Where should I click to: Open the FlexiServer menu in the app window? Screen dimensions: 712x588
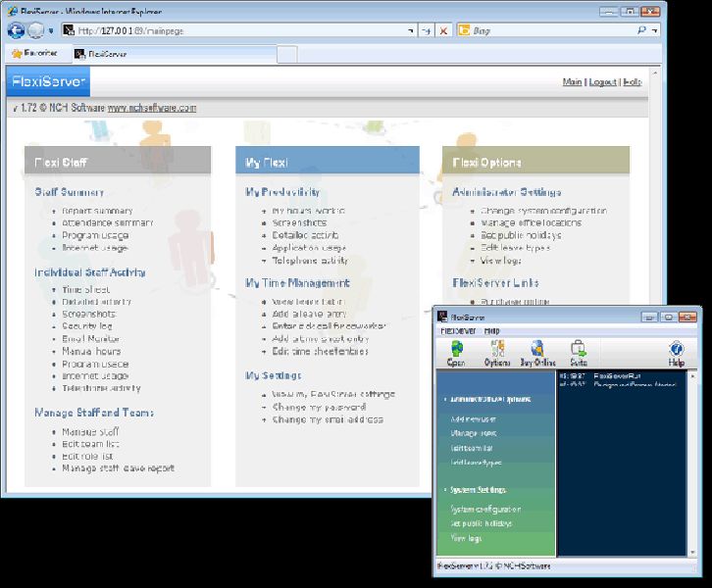pos(458,331)
